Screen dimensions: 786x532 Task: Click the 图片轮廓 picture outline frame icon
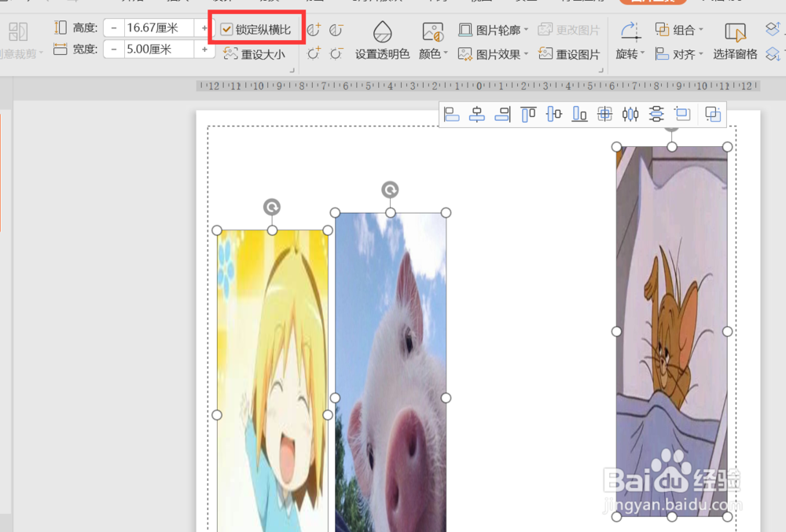465,30
